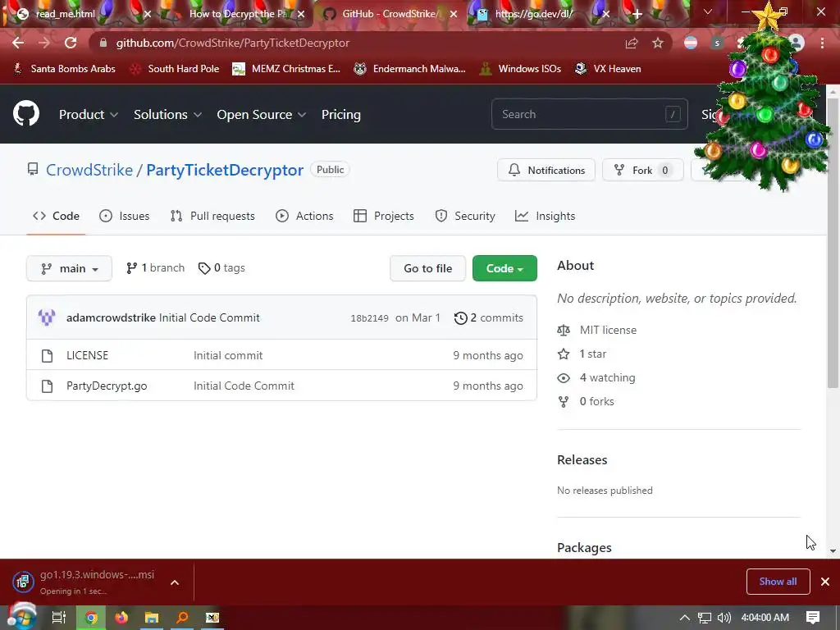Viewport: 840px width, 630px height.
Task: Open the PartyDecrypt.go file
Action: click(107, 386)
